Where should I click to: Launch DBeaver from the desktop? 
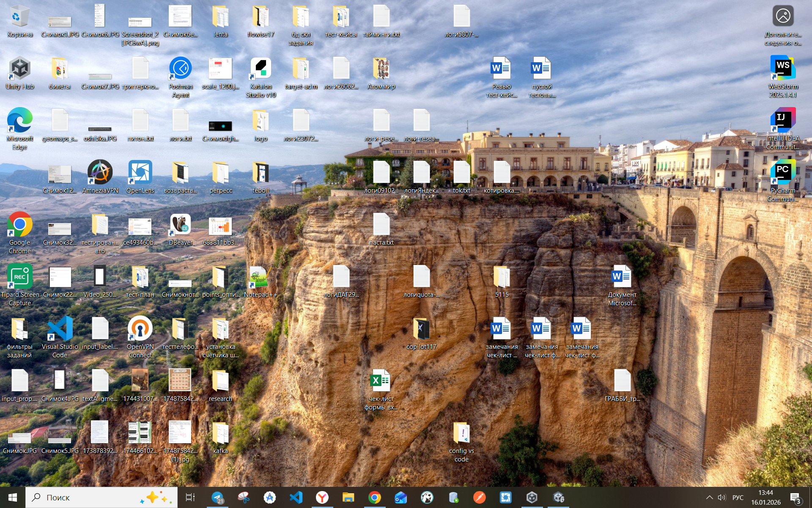click(180, 225)
